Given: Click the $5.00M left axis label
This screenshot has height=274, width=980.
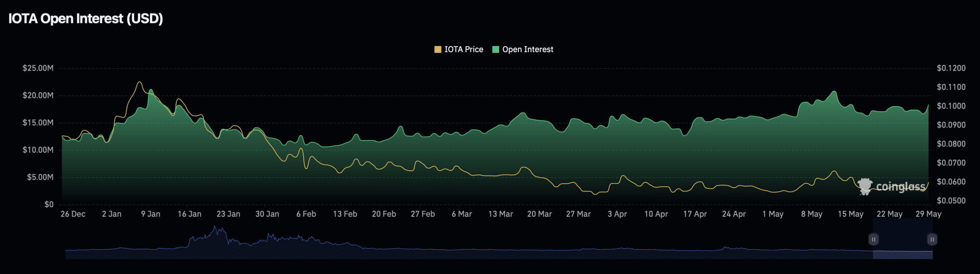Looking at the screenshot, I should (x=40, y=177).
